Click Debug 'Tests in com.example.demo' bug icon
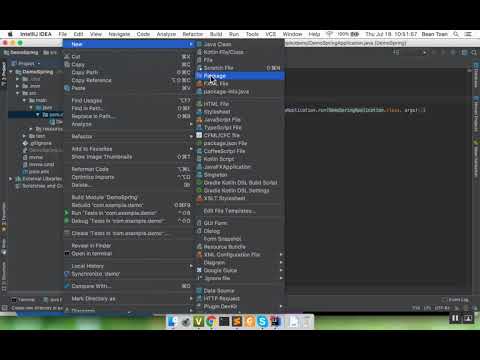 [x=67, y=221]
